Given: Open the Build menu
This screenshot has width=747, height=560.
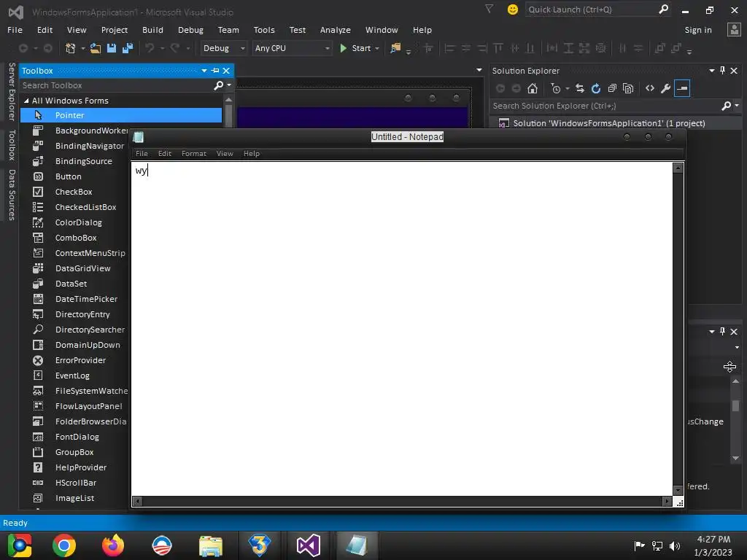Looking at the screenshot, I should pos(152,30).
